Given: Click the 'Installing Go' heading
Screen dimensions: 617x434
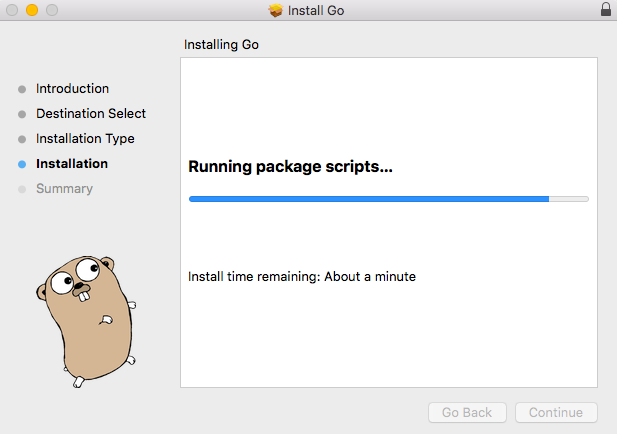Looking at the screenshot, I should pyautogui.click(x=221, y=44).
